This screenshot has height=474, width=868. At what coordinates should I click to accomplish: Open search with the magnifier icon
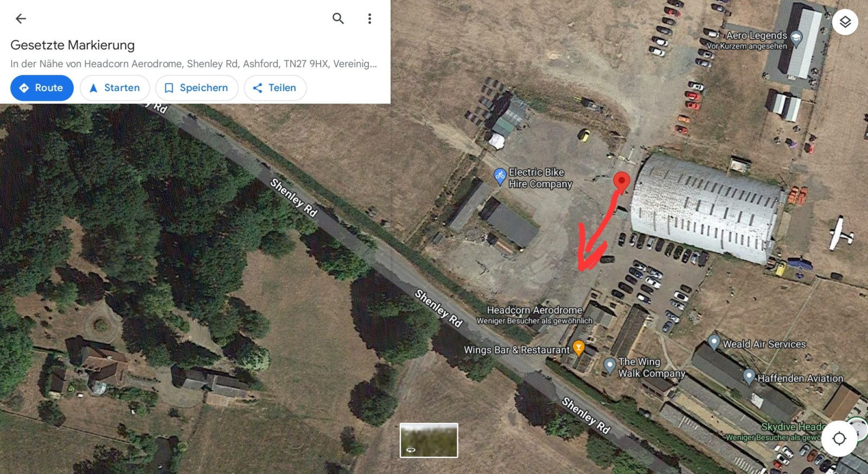[x=338, y=18]
